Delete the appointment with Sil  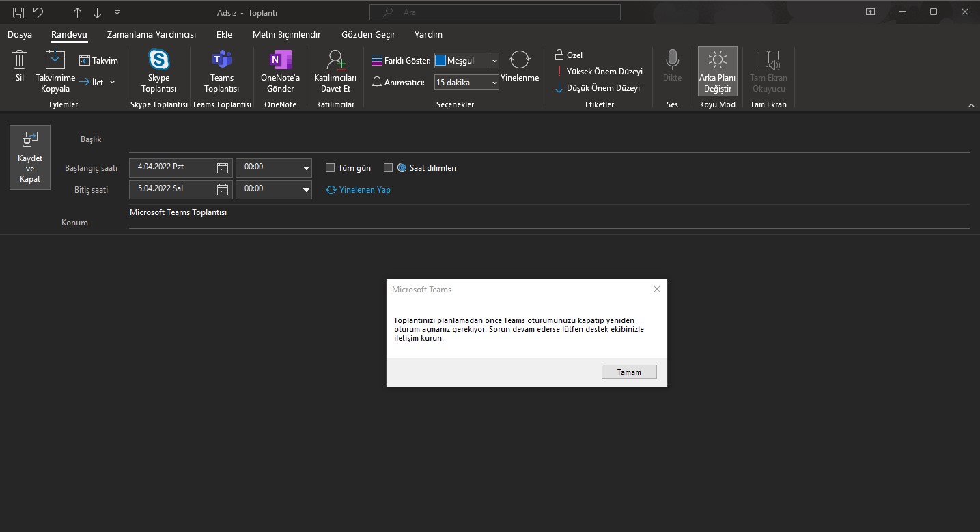20,66
